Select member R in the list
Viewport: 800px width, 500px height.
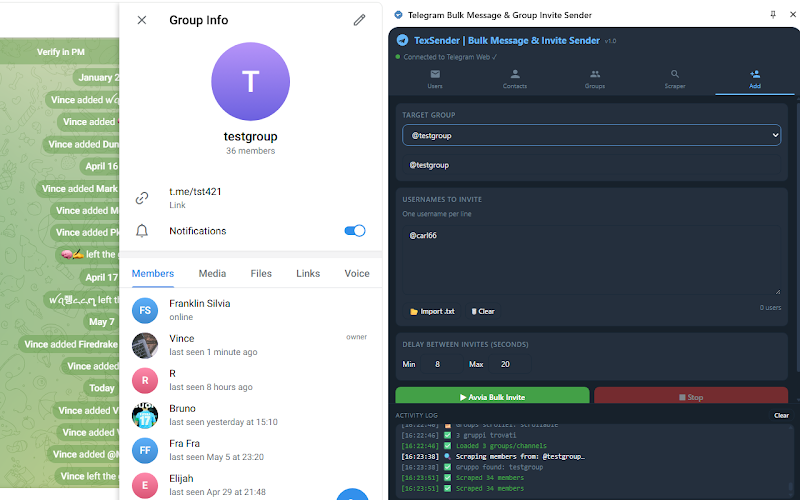[251, 380]
